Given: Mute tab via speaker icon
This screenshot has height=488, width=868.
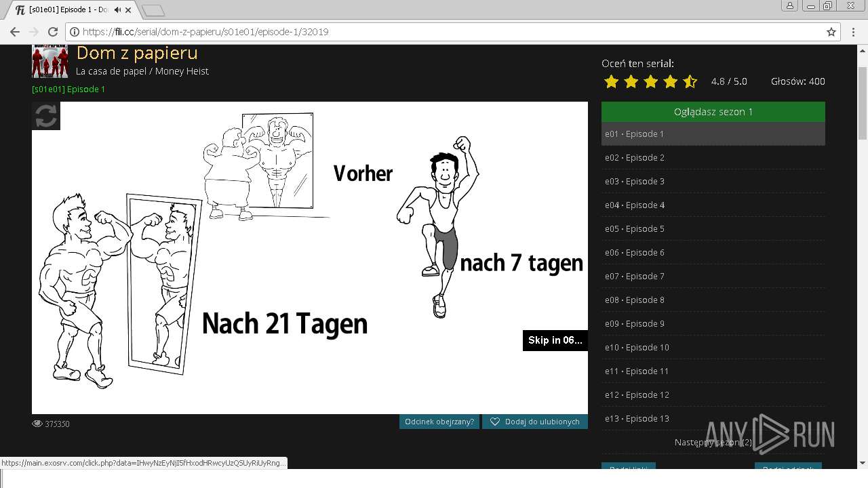Looking at the screenshot, I should click(118, 10).
